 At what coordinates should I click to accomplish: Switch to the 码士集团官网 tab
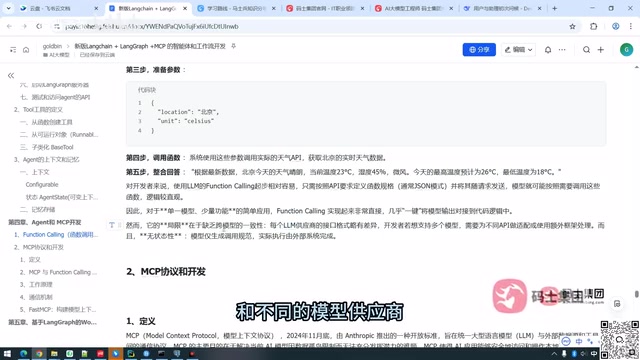[325, 8]
